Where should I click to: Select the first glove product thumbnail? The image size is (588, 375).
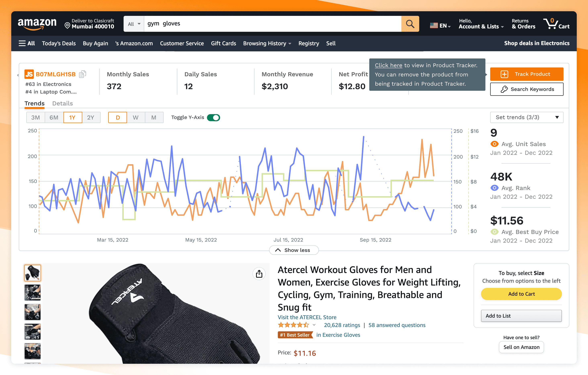coord(33,273)
